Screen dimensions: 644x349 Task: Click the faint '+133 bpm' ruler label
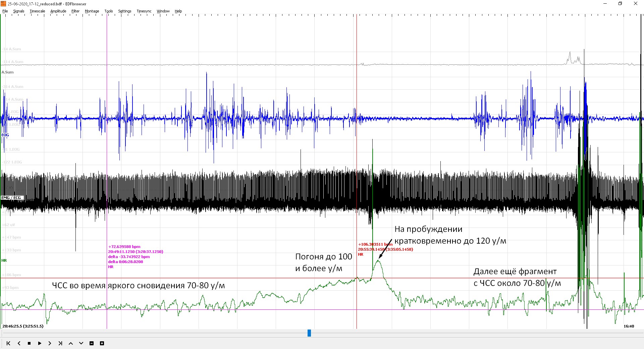coord(11,250)
